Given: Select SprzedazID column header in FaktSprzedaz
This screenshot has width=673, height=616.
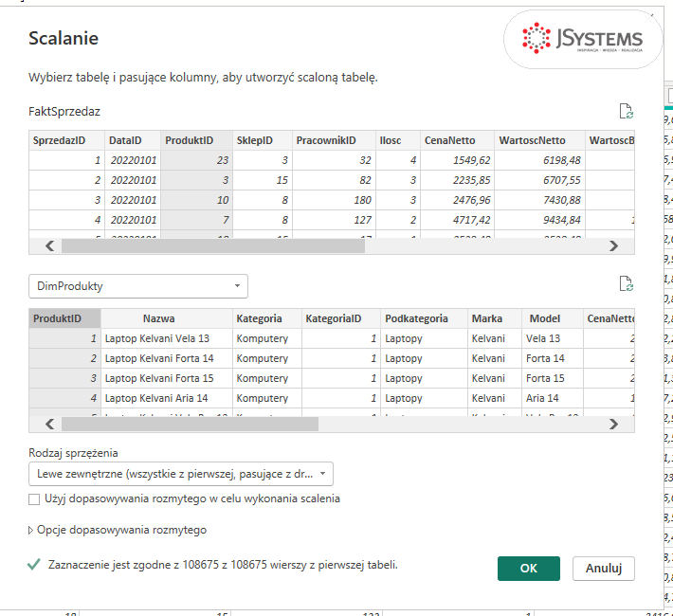Looking at the screenshot, I should point(66,140).
